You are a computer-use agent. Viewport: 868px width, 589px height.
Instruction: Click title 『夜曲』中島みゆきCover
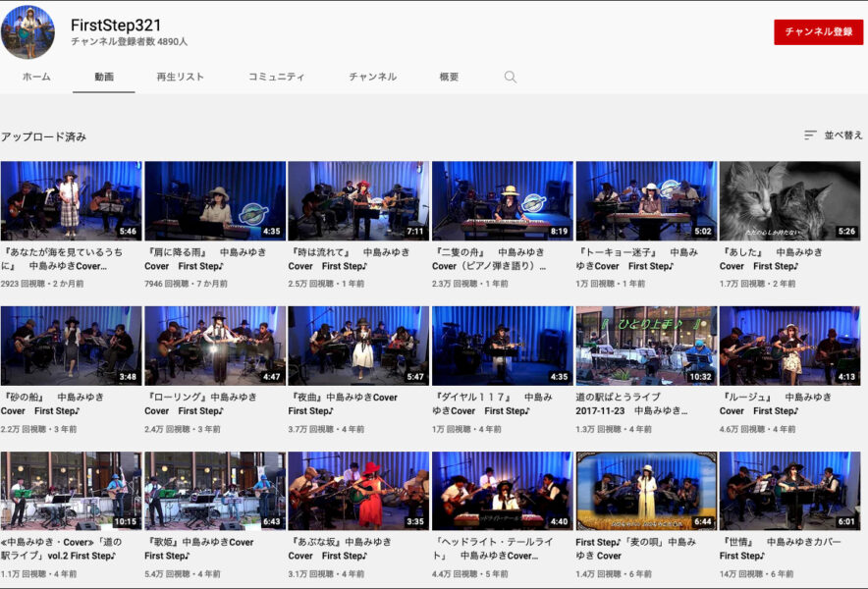point(343,403)
